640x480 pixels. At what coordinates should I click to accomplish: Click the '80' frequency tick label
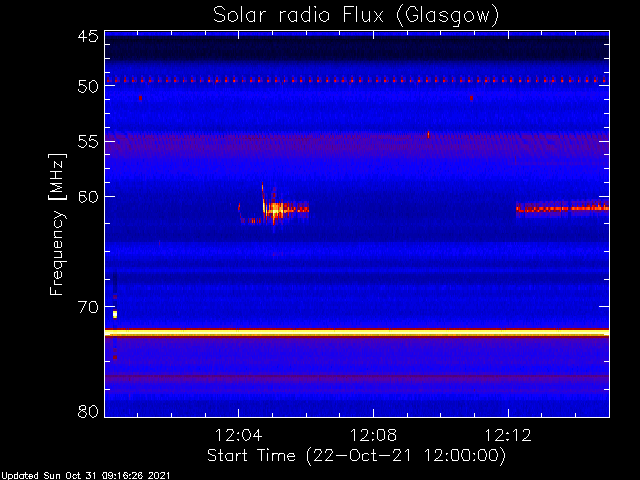(x=88, y=411)
